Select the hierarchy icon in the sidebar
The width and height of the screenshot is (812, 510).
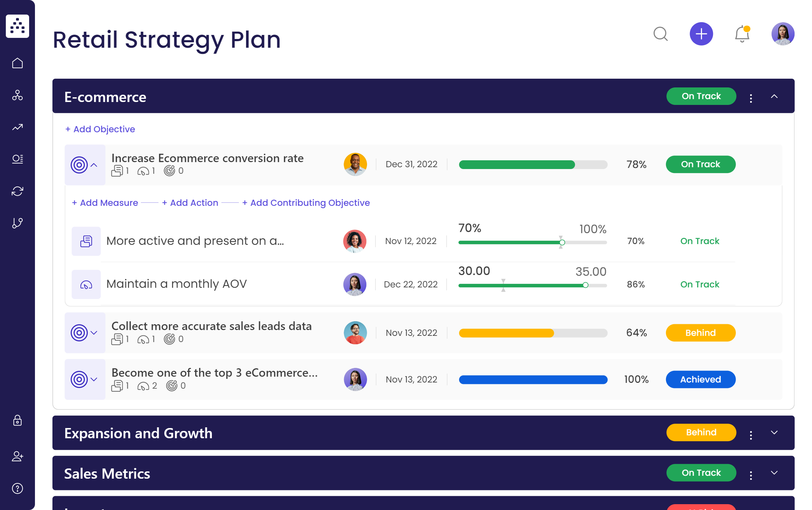click(x=17, y=95)
